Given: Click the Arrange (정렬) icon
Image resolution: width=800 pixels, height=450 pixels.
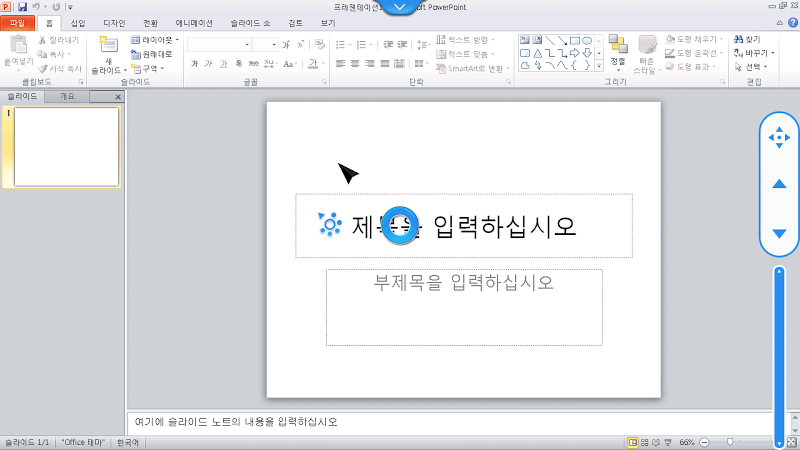Looking at the screenshot, I should 617,45.
